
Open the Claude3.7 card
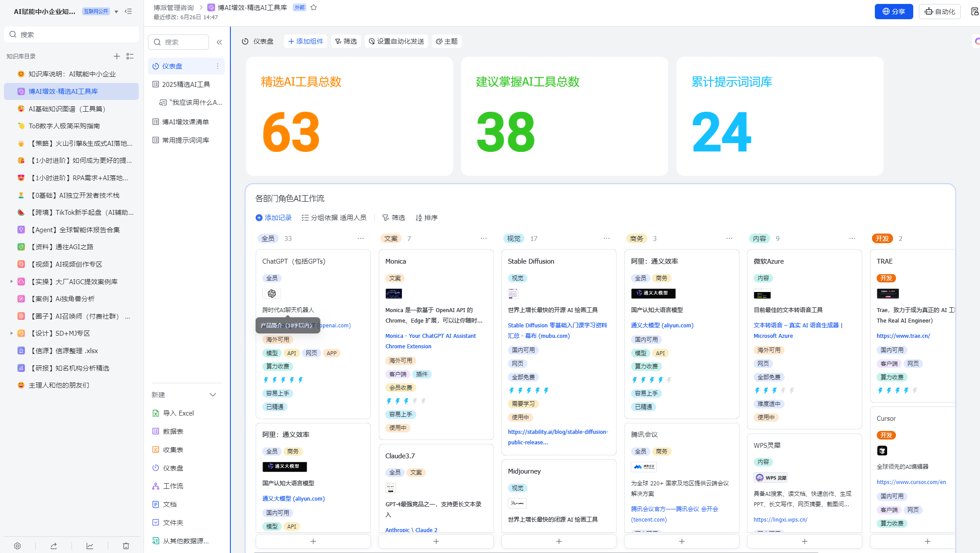[400, 456]
